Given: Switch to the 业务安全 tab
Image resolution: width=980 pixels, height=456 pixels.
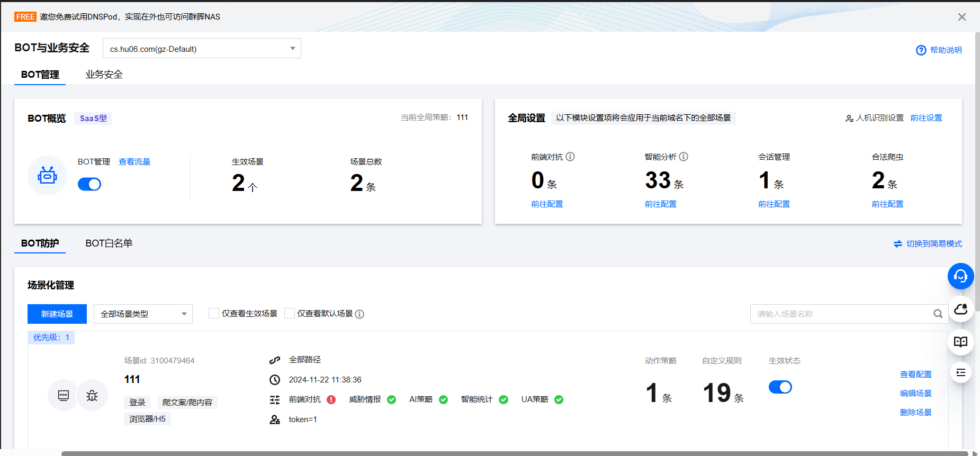Looking at the screenshot, I should click(104, 75).
